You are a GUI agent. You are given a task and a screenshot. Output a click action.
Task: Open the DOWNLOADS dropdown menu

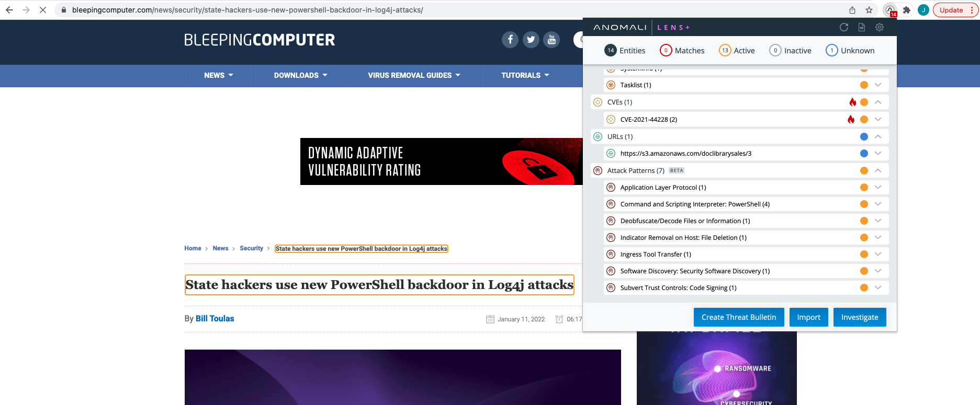coord(301,75)
